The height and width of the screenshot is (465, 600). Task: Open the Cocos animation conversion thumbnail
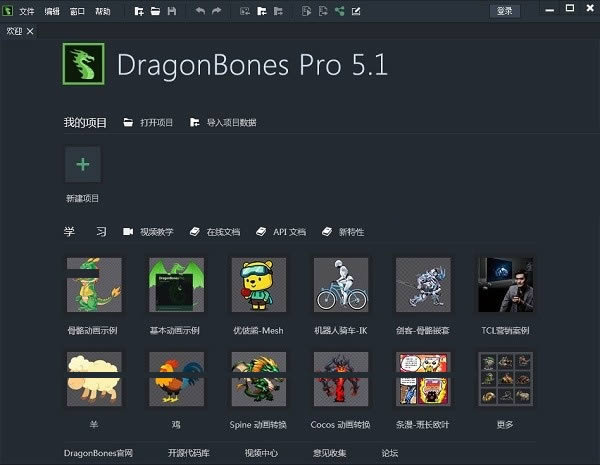click(341, 379)
